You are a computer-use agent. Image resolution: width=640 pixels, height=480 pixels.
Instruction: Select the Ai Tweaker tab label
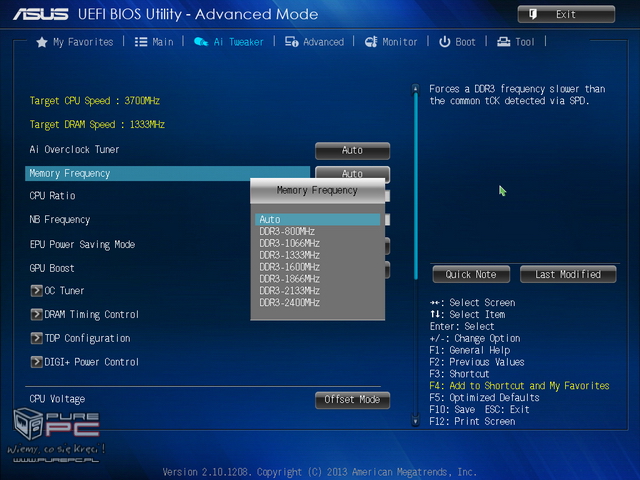[x=238, y=42]
